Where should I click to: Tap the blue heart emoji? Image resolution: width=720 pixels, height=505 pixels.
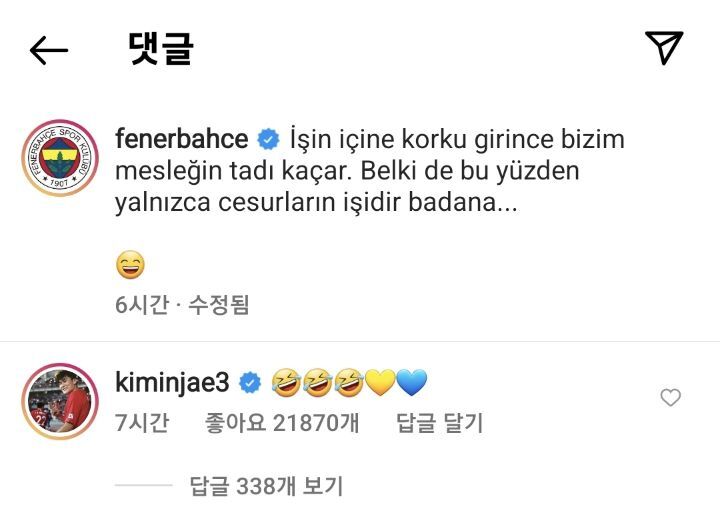411,381
